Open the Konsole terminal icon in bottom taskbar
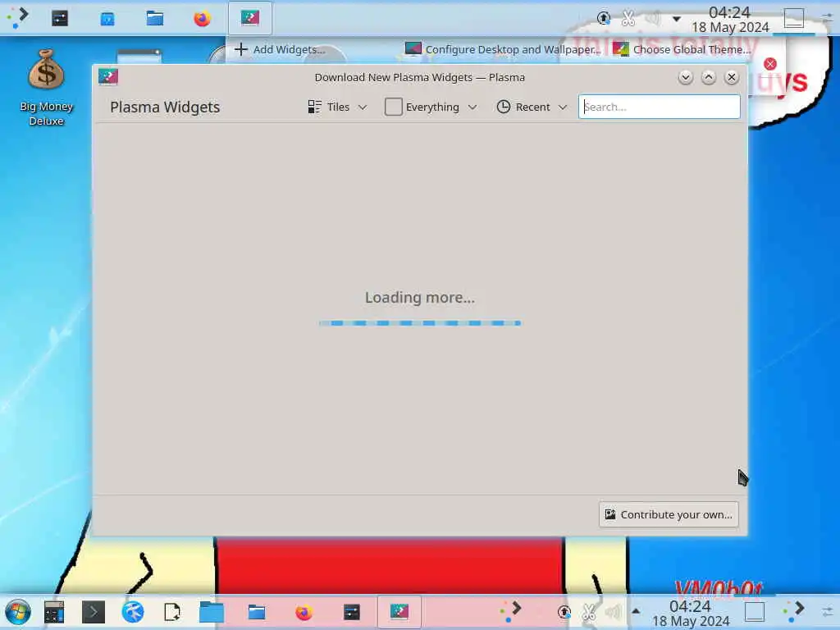Screen dimensions: 840x630 [x=94, y=612]
